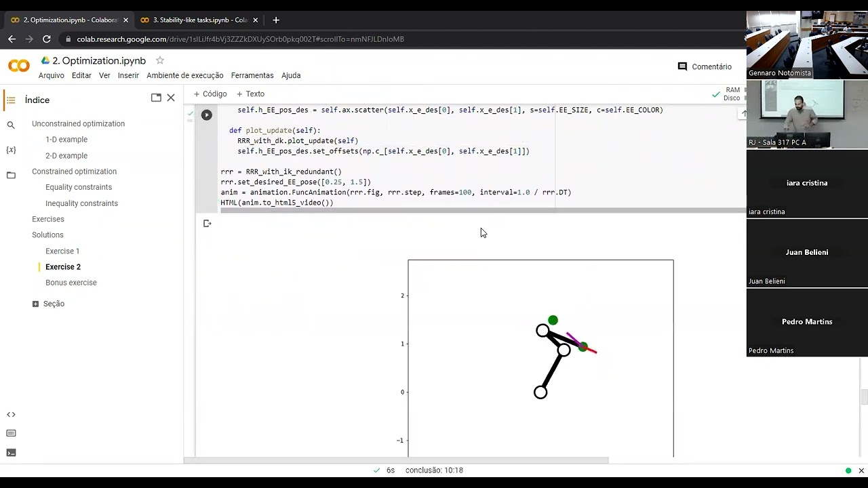Go back in browser history
Viewport: 868px width, 488px height.
coord(12,39)
